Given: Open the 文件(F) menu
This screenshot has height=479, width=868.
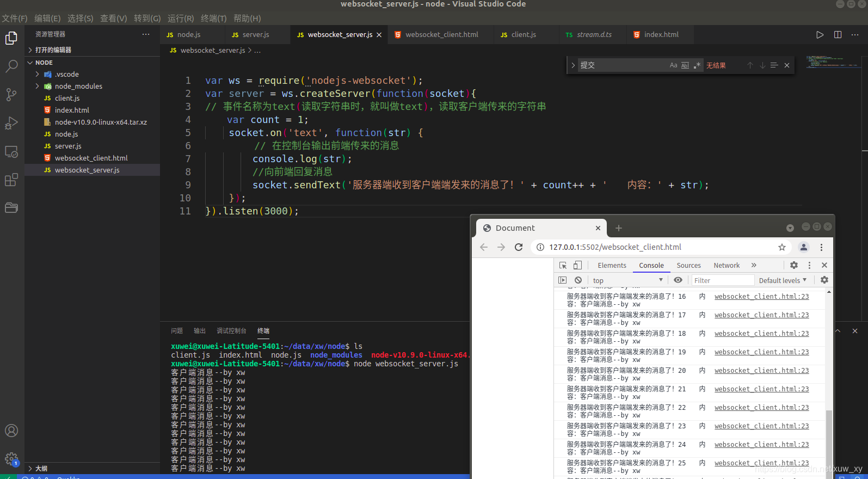Looking at the screenshot, I should click(15, 19).
